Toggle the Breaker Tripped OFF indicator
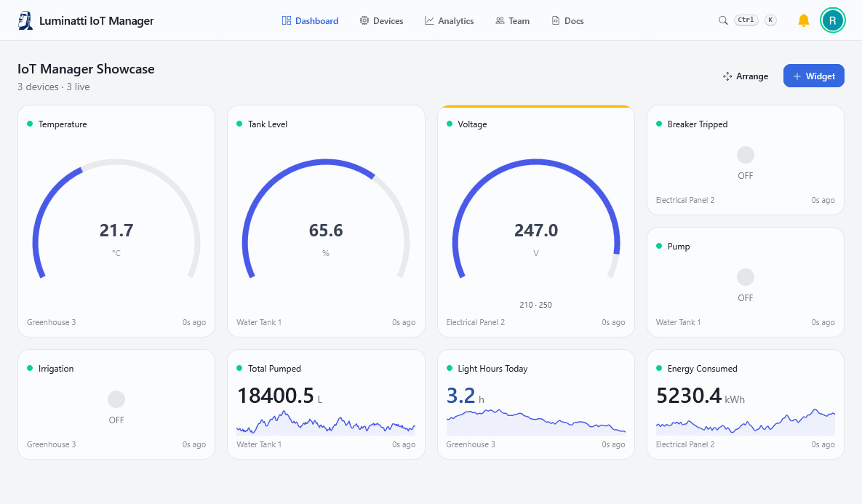 [x=746, y=155]
